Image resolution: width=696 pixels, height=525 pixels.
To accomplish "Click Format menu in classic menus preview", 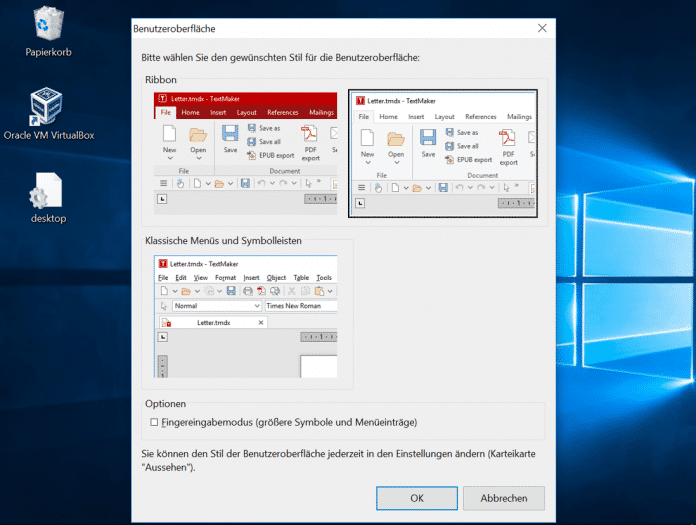I will 225,277.
